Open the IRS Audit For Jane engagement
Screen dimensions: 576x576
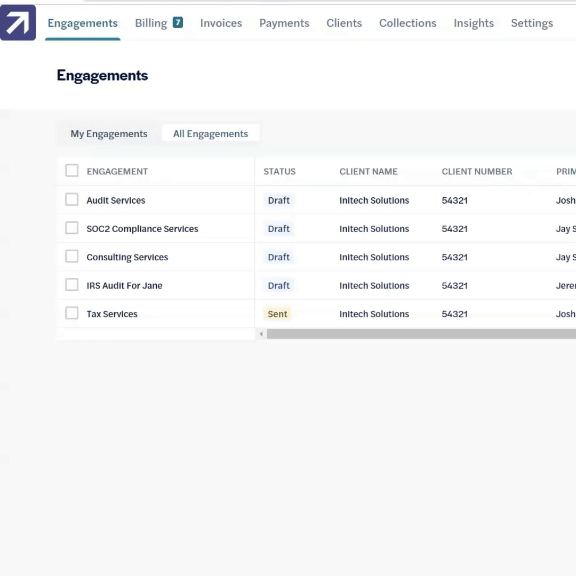[x=125, y=286]
